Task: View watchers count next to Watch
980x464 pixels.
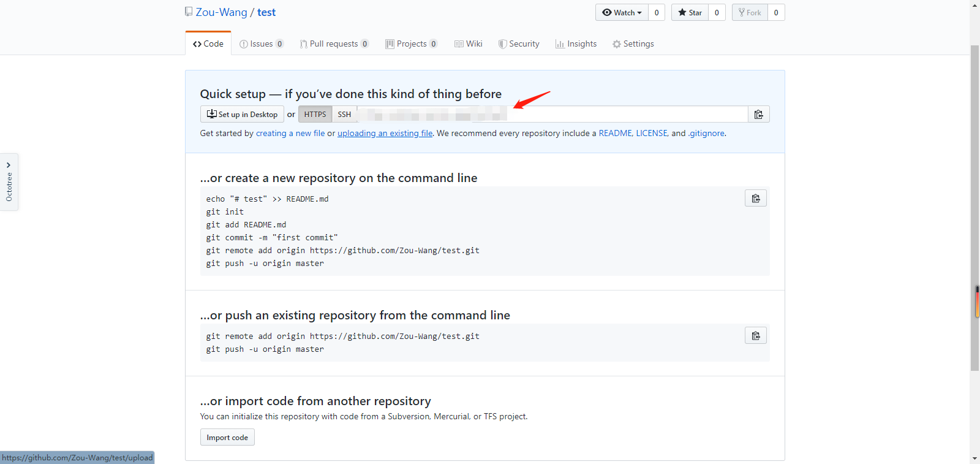Action: [657, 12]
